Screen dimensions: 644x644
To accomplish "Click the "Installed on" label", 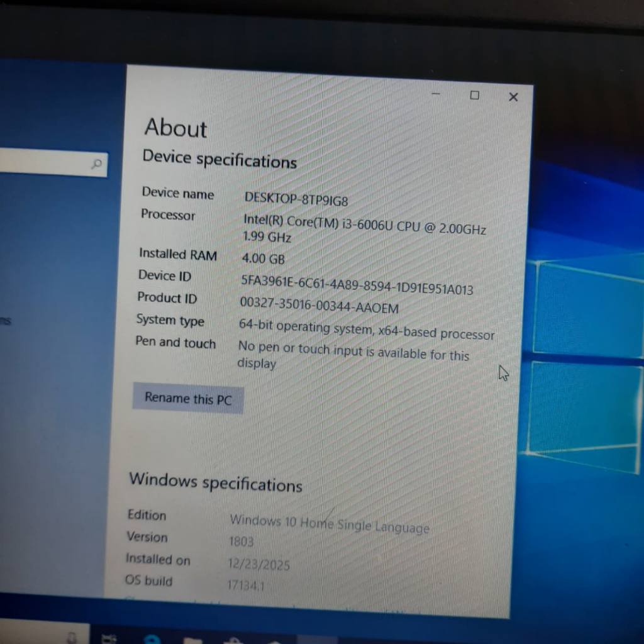I will point(158,559).
